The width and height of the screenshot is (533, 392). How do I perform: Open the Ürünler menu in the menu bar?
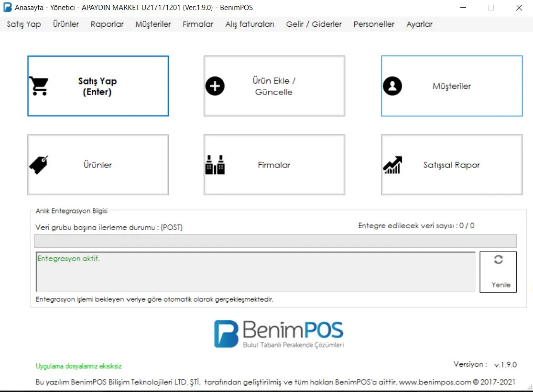pyautogui.click(x=66, y=24)
